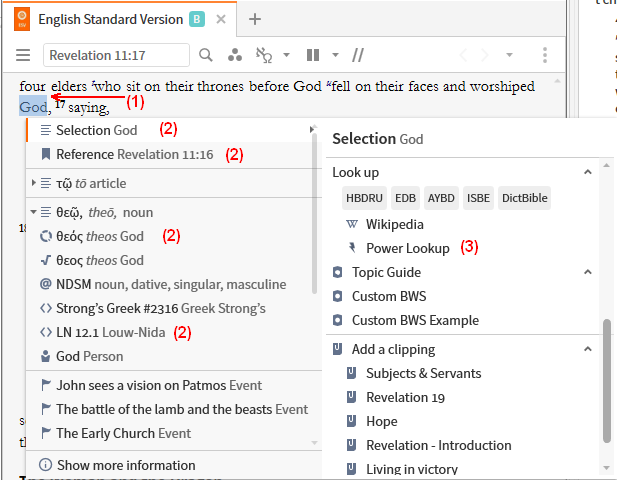
Task: Click the ESV resource cover icon
Action: pos(22,19)
